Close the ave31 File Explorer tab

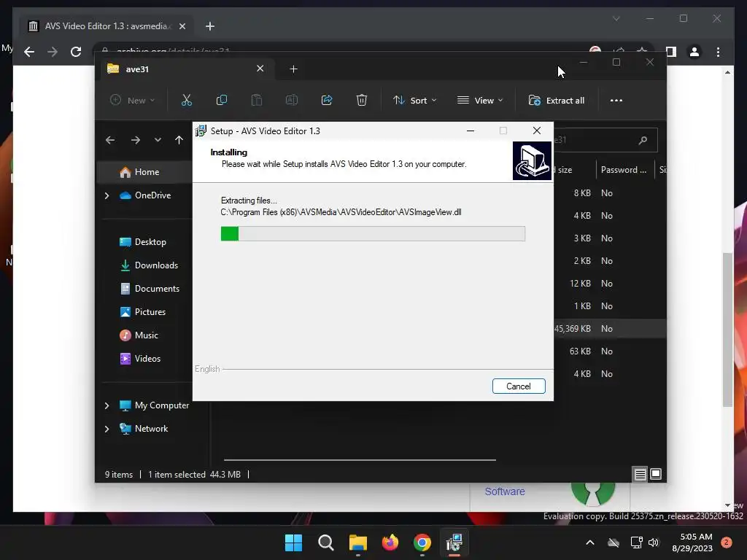pos(260,69)
